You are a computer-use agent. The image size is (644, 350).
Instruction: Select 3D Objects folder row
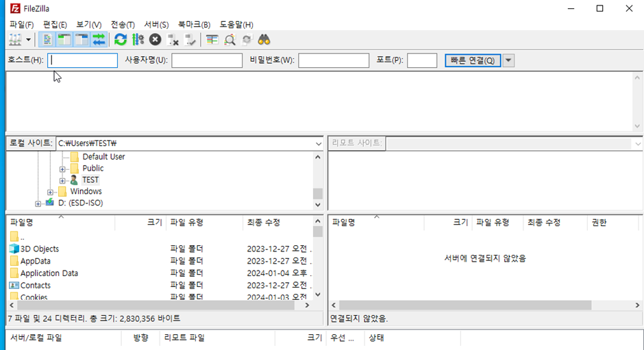[160, 249]
